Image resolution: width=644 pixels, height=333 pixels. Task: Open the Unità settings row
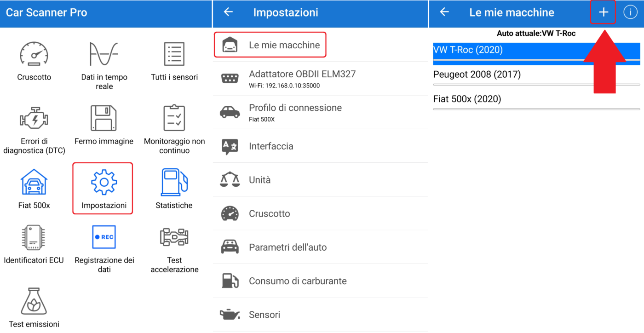point(321,180)
